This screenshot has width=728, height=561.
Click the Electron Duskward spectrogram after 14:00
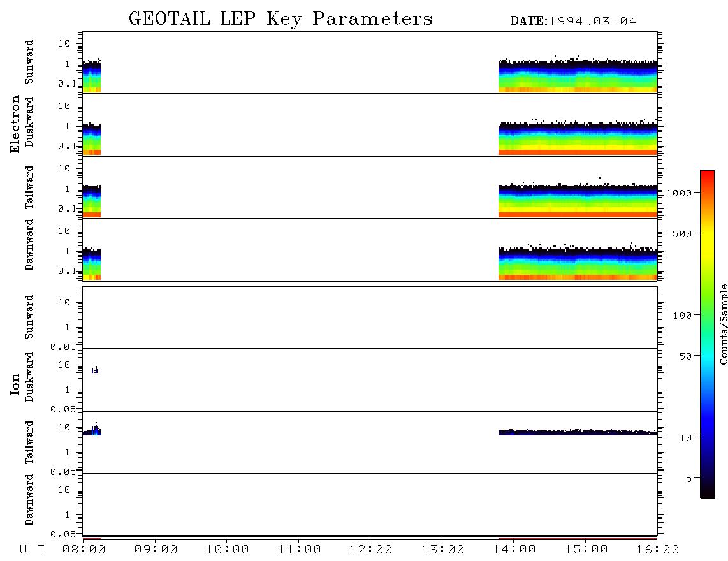[578, 138]
